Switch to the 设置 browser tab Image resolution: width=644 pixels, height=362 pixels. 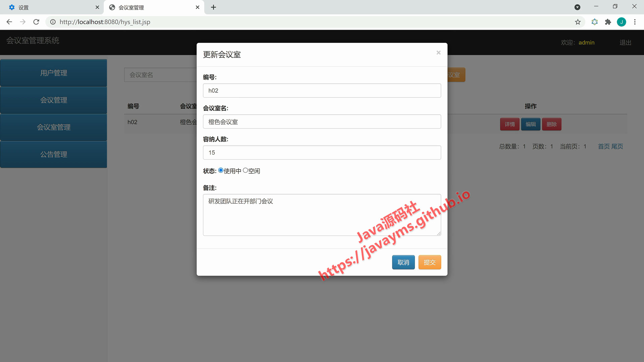(x=52, y=7)
